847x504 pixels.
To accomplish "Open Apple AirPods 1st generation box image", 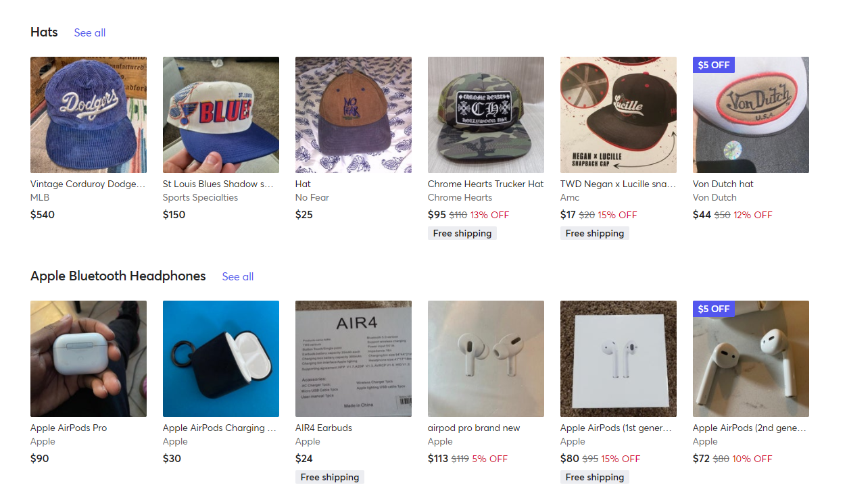I will (619, 359).
